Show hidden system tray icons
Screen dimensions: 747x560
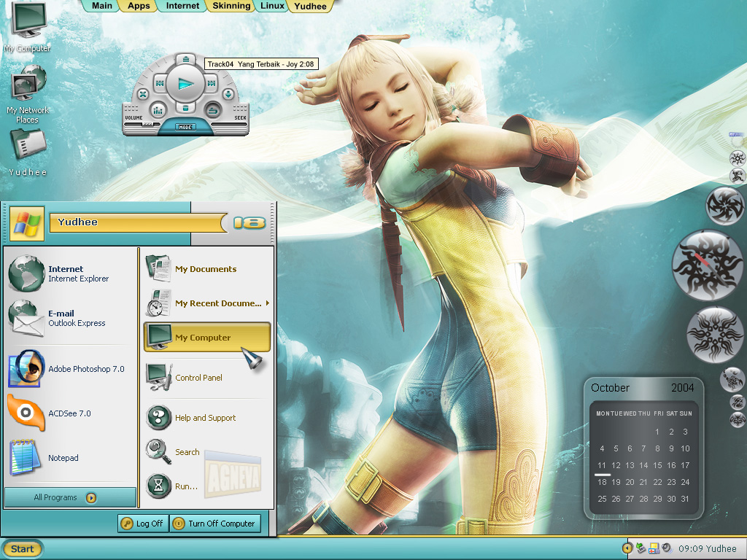[627, 548]
